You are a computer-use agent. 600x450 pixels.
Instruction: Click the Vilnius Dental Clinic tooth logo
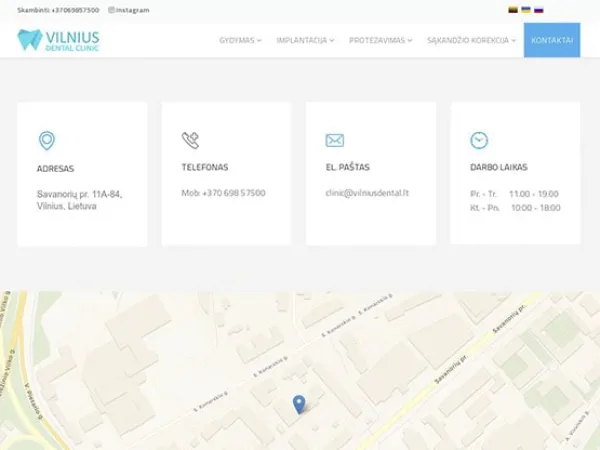pos(29,40)
